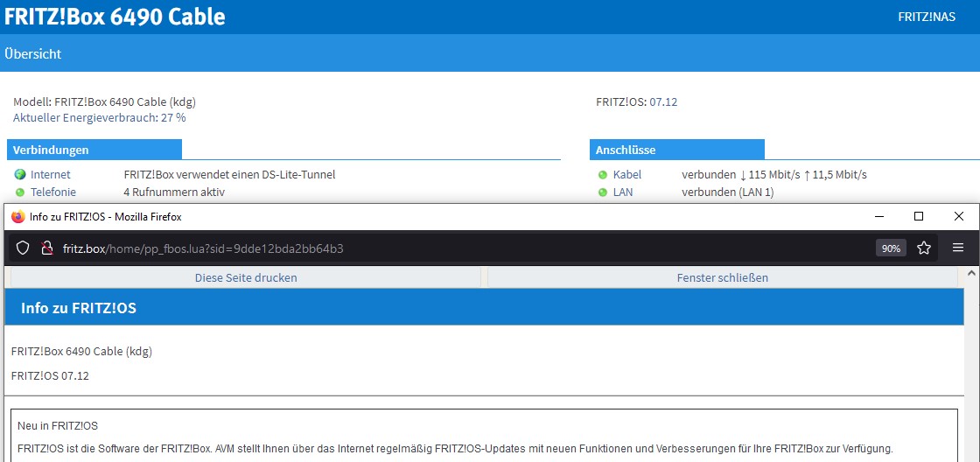Click the popup scrollbar up arrow
This screenshot has height=462, width=980.
point(970,274)
